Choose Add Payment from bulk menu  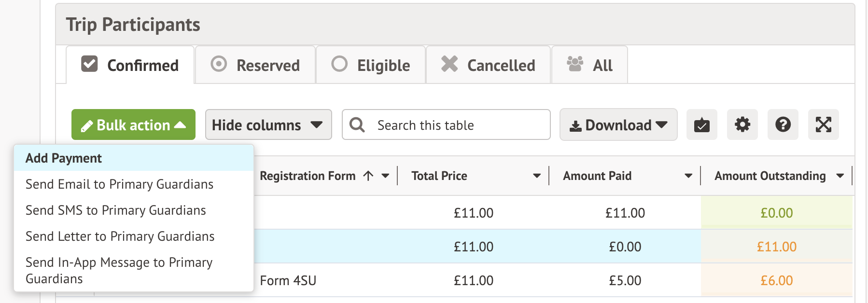(x=64, y=158)
